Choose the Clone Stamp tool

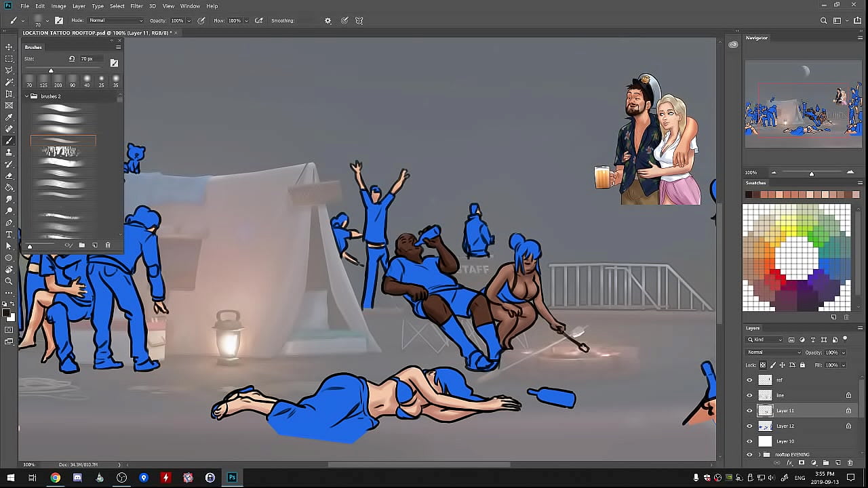tap(9, 152)
